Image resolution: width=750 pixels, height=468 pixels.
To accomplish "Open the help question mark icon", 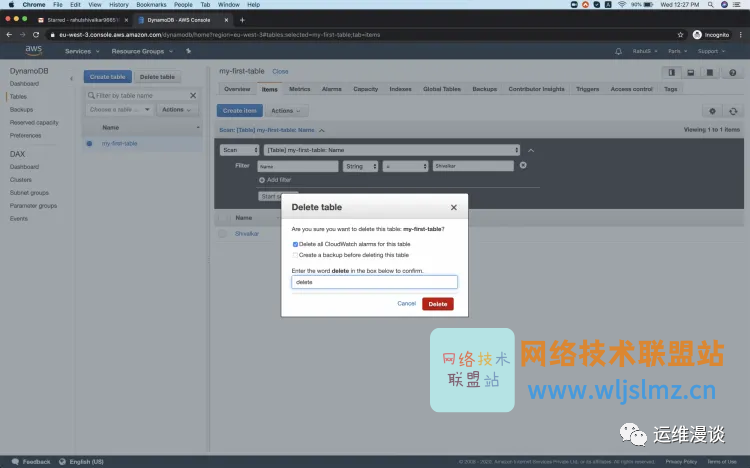I will tap(732, 73).
